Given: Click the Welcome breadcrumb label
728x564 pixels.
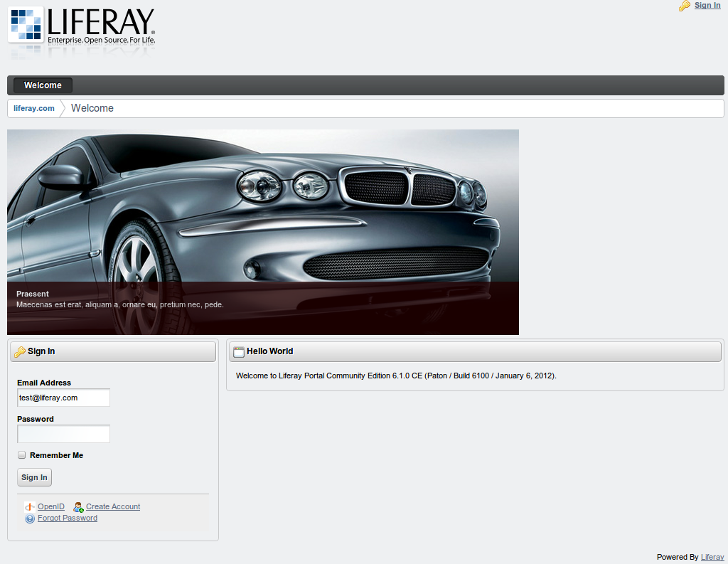Looking at the screenshot, I should click(92, 108).
